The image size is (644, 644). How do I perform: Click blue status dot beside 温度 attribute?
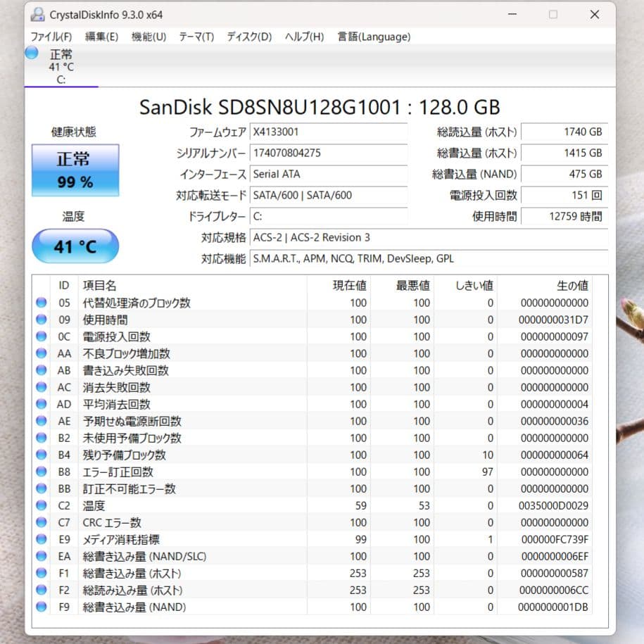point(41,505)
